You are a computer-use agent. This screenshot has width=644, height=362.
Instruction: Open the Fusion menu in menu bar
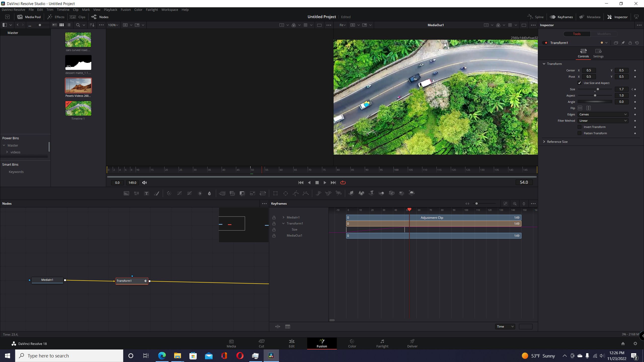[x=126, y=9]
